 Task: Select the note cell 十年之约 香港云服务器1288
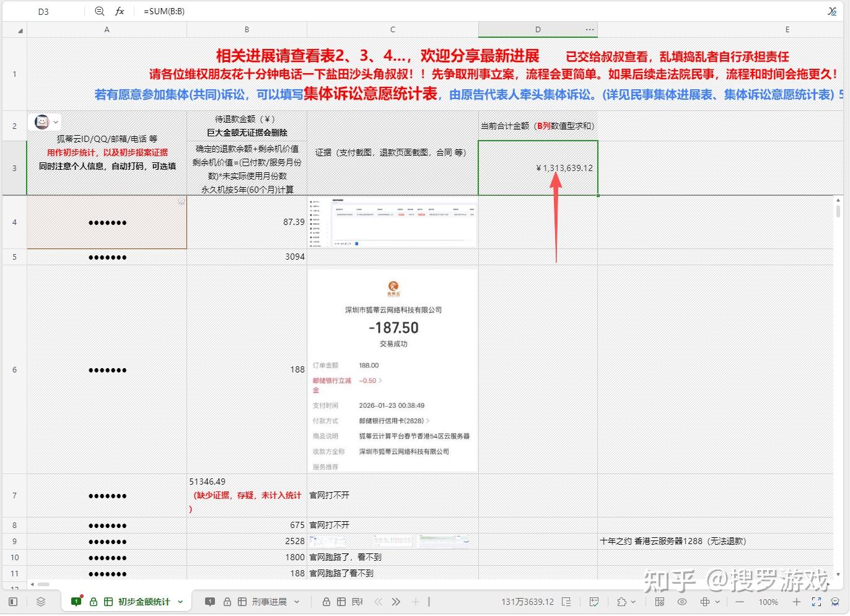(716, 541)
